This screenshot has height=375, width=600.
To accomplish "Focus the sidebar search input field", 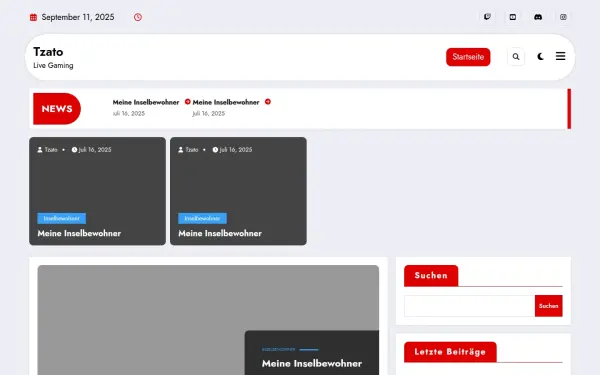I will [x=470, y=306].
